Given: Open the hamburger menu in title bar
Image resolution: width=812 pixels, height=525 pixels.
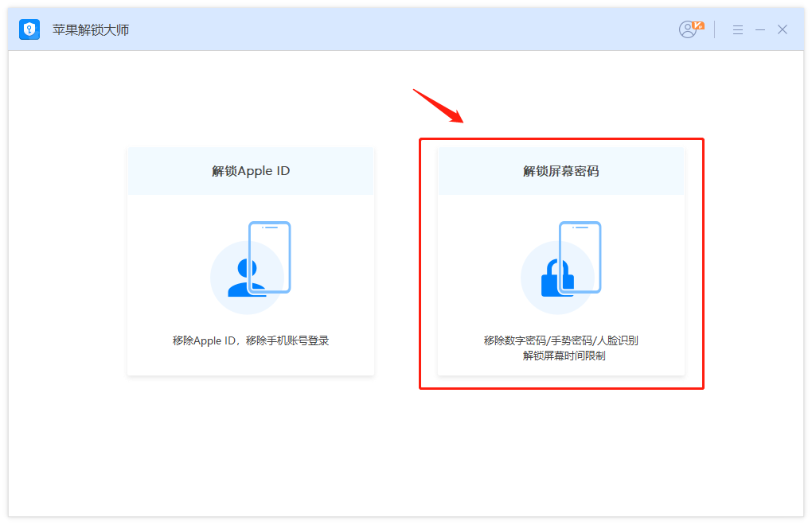Looking at the screenshot, I should (738, 29).
